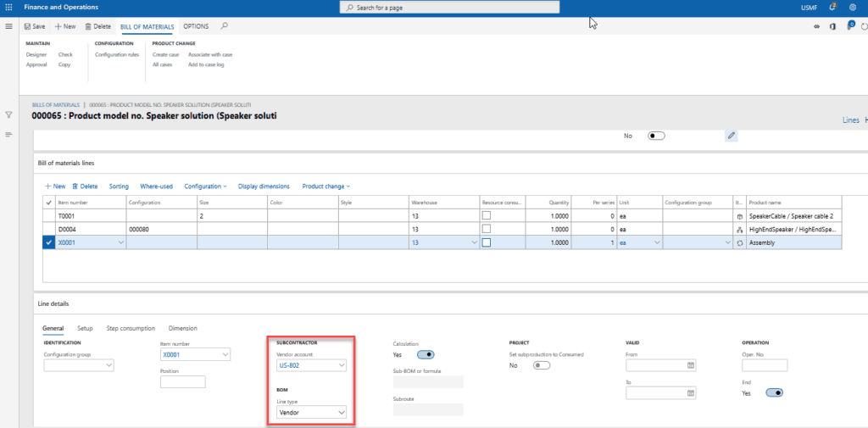Open the app launcher waffle menu
The image size is (868, 428).
[x=8, y=8]
